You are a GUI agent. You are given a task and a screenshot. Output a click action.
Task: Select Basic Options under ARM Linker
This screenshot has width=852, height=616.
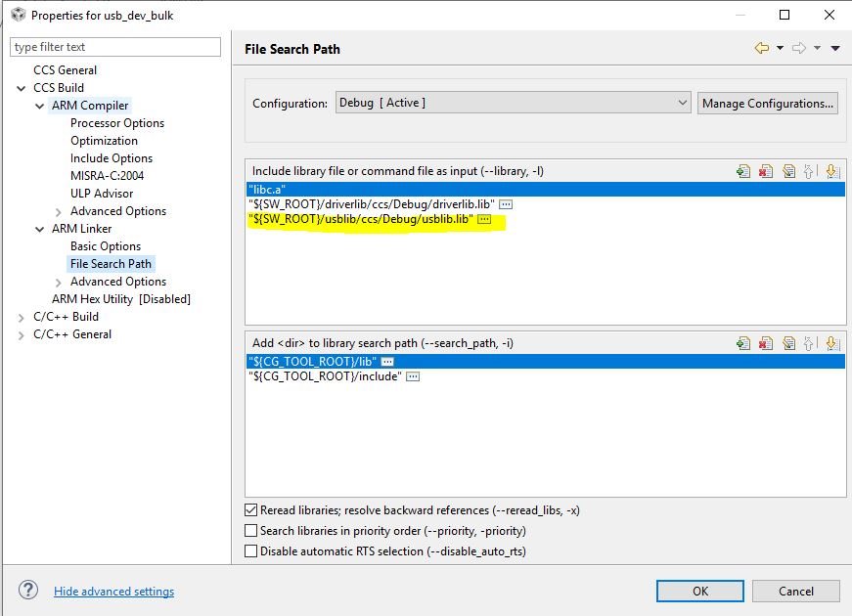click(106, 246)
